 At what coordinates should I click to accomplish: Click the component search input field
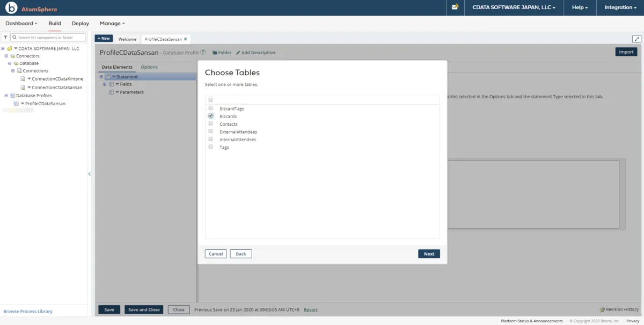(x=50, y=38)
